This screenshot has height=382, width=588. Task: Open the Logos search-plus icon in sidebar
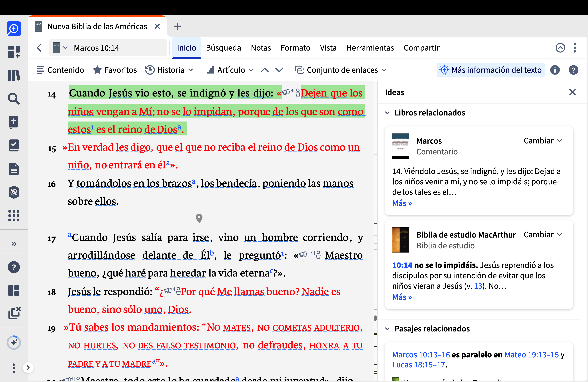[14, 29]
